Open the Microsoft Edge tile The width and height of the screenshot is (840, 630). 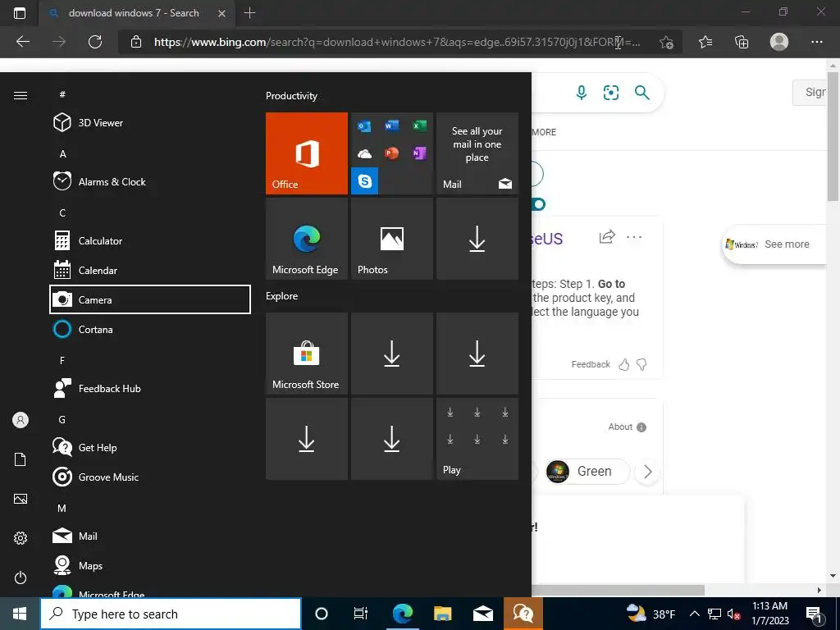pyautogui.click(x=307, y=239)
